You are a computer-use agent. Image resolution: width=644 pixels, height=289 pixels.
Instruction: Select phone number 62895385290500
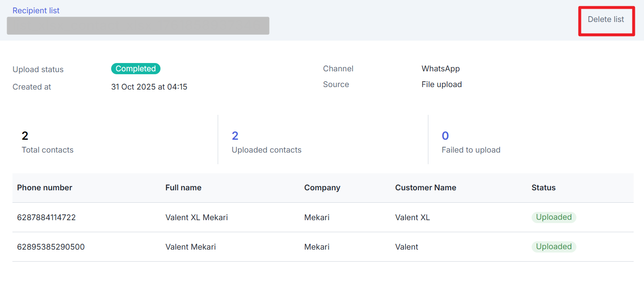point(51,247)
